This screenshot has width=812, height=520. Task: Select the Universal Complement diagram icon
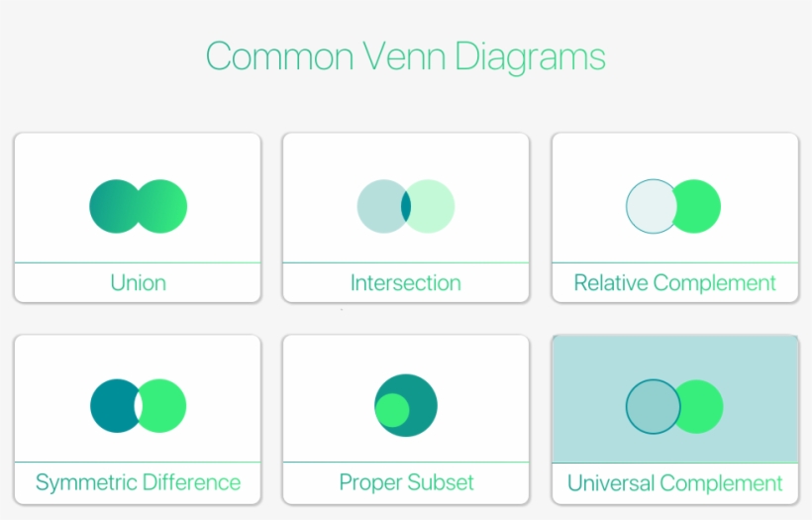(x=674, y=406)
